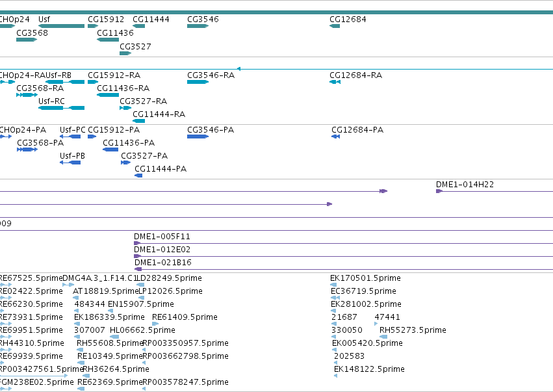Viewport: 553px width, 392px height.
Task: Select CG3527-RA transcript label
Action: click(143, 101)
